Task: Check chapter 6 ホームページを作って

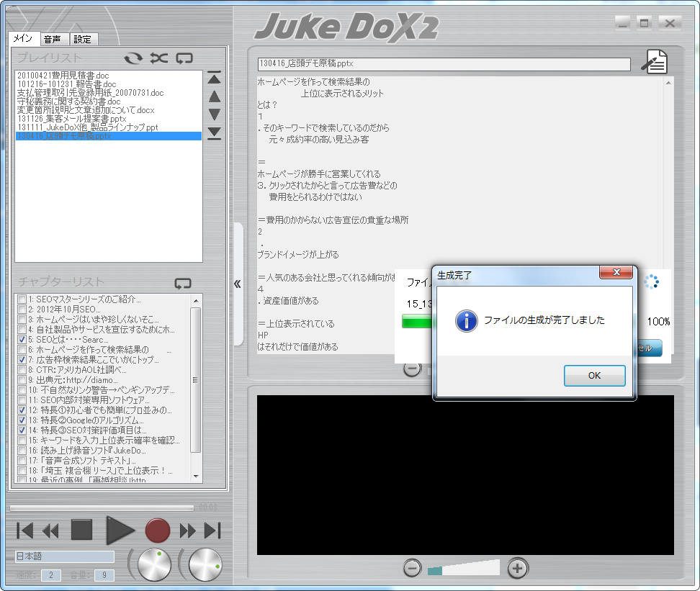Action: pyautogui.click(x=22, y=350)
